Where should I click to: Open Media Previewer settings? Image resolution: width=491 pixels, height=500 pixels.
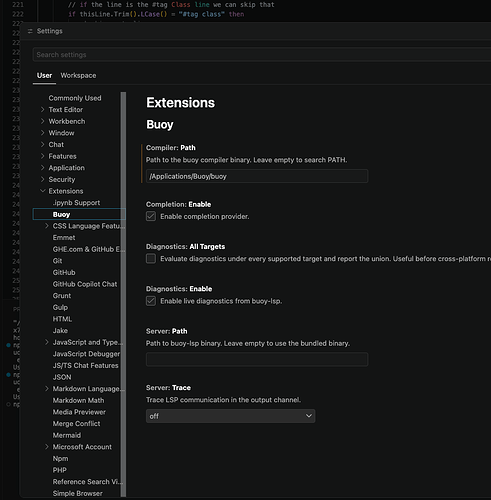[x=79, y=412]
